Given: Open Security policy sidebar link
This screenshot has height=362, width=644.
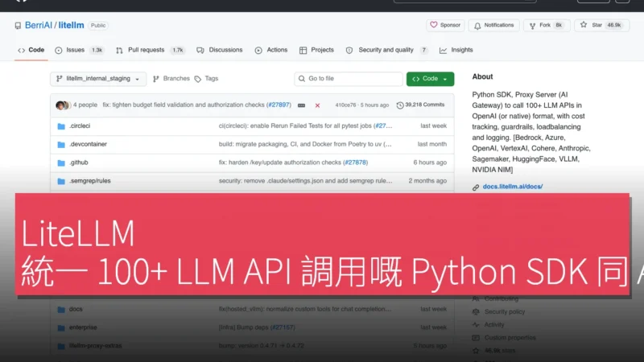Looking at the screenshot, I should click(505, 312).
